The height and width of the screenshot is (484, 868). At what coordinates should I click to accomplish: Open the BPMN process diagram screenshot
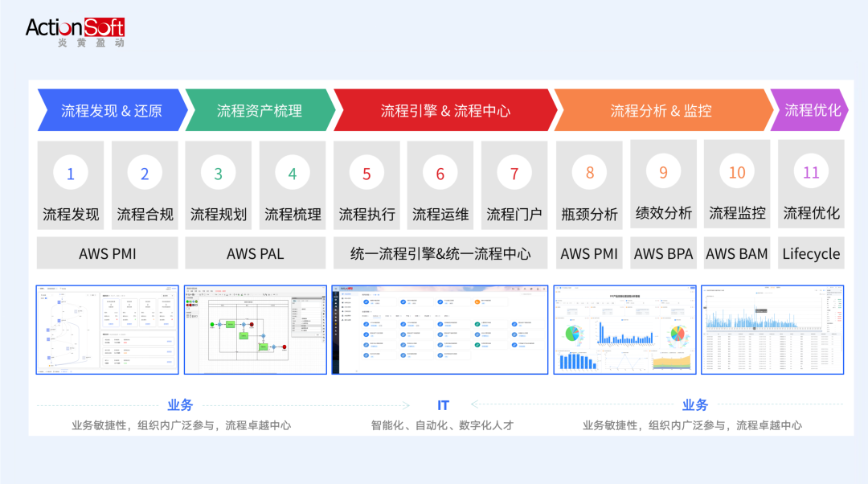(x=255, y=330)
